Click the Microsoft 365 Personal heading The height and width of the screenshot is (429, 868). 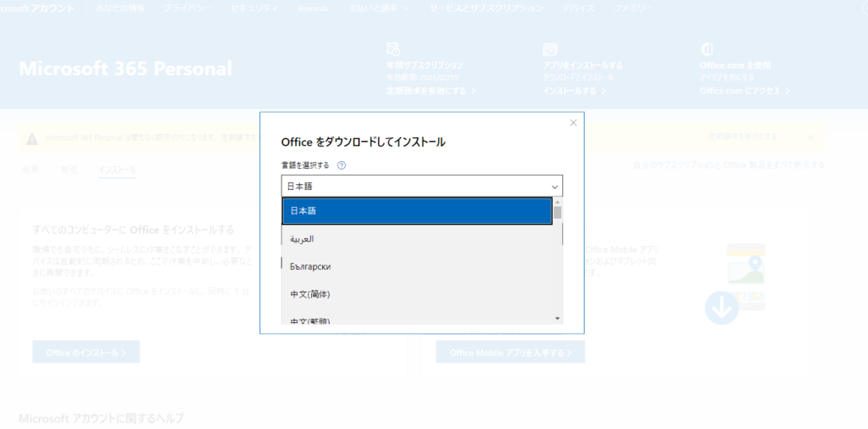125,69
